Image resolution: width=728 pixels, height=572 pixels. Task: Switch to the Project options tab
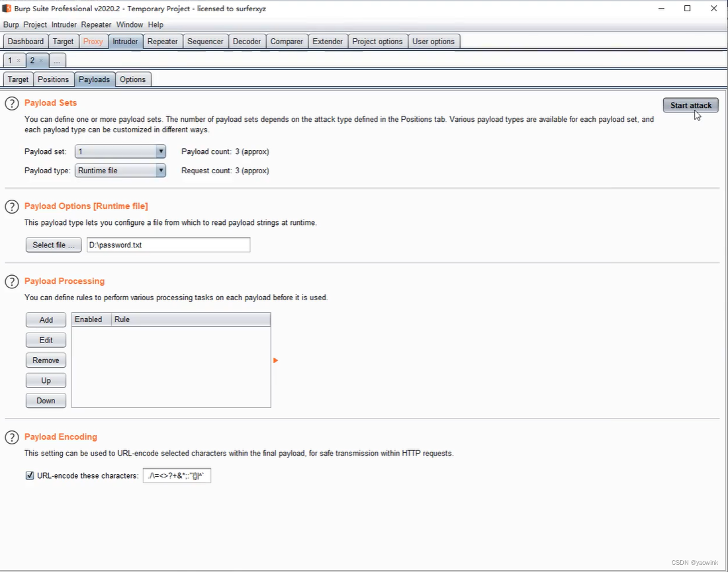(377, 41)
